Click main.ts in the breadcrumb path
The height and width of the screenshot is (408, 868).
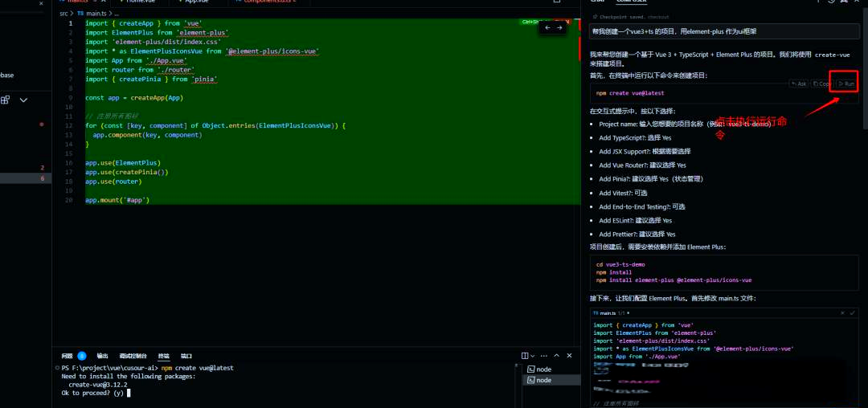(x=96, y=14)
